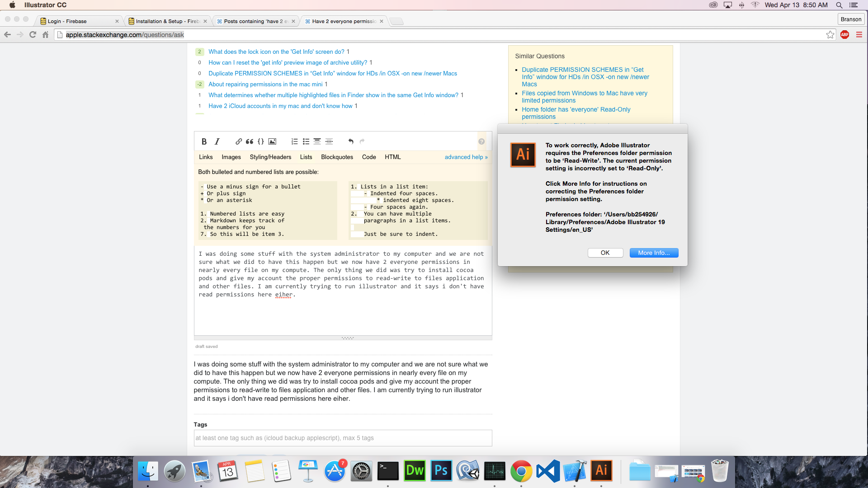The height and width of the screenshot is (488, 868).
Task: Show the Links help tab
Action: click(x=206, y=157)
